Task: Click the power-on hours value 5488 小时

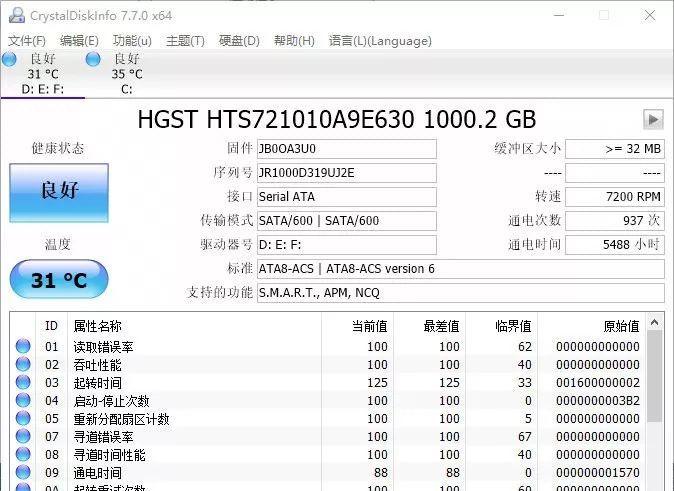Action: [x=615, y=245]
